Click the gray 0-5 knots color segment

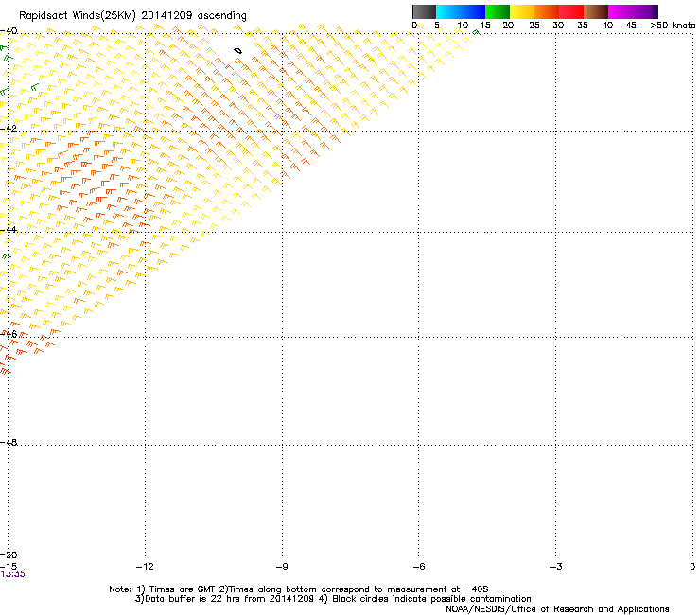click(x=424, y=11)
